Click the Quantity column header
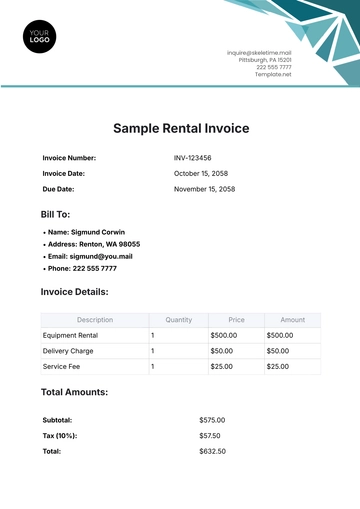The width and height of the screenshot is (360, 509). pos(179,320)
